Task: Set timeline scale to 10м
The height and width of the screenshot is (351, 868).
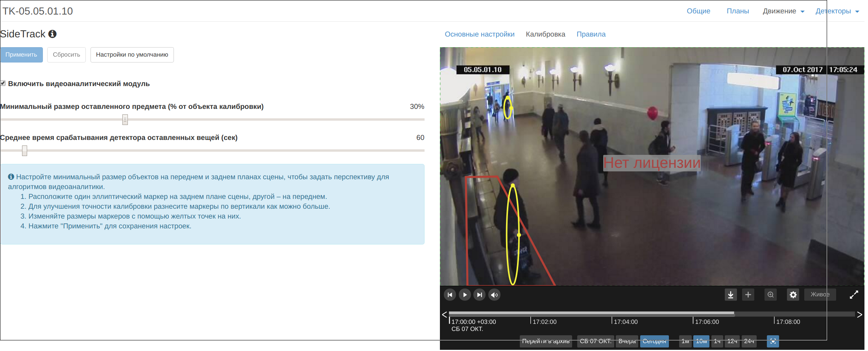Action: [701, 341]
